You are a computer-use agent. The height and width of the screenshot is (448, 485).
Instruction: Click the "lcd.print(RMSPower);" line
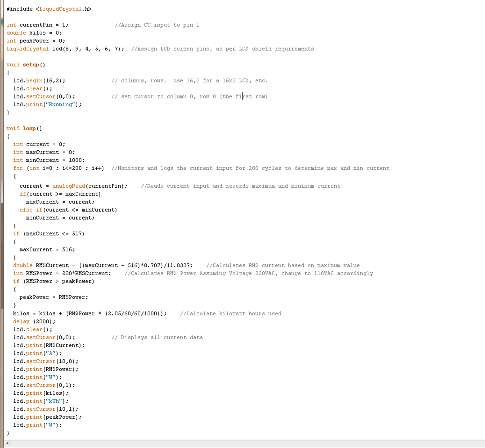tap(45, 369)
